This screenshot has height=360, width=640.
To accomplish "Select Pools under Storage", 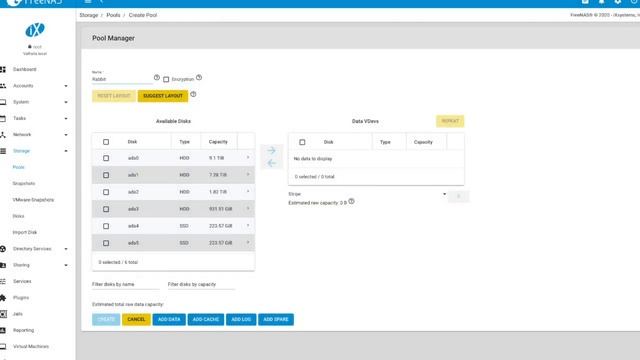I will coord(19,167).
